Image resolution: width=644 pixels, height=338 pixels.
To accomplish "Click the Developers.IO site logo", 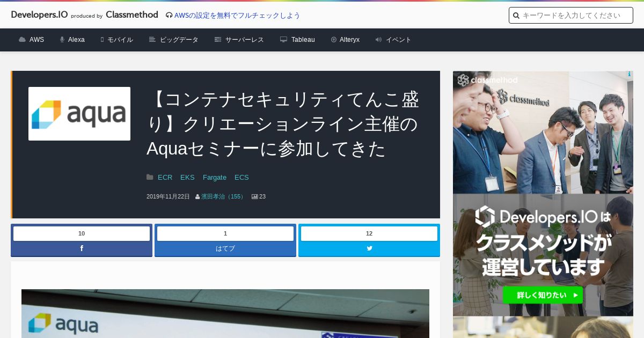I will click(x=39, y=15).
